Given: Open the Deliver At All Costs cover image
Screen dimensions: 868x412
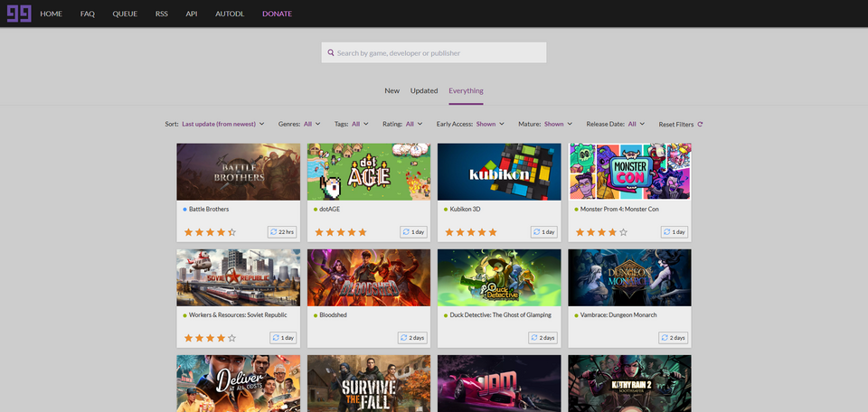Looking at the screenshot, I should [x=239, y=383].
